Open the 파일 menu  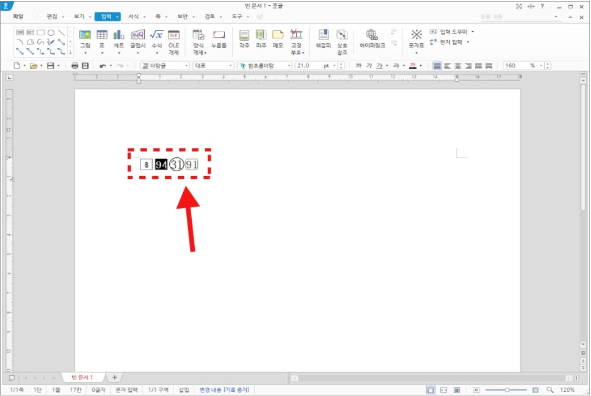[x=18, y=17]
